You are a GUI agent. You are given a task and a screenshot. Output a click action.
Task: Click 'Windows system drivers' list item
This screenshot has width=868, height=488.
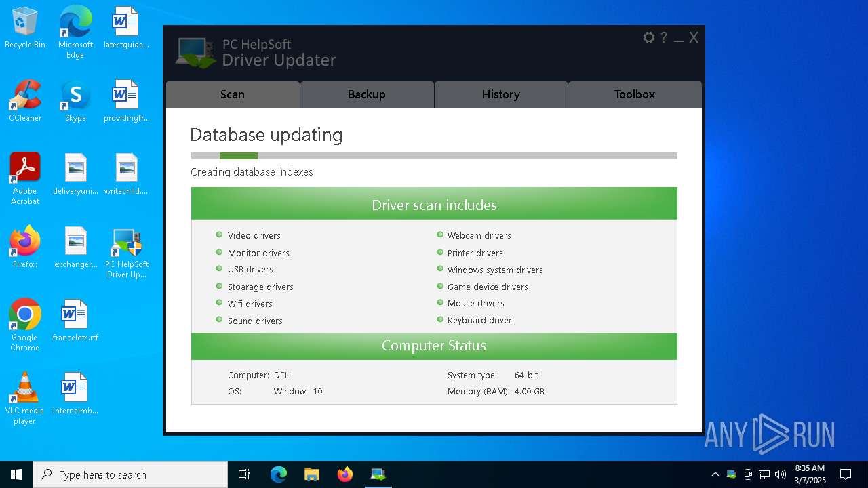tap(495, 270)
